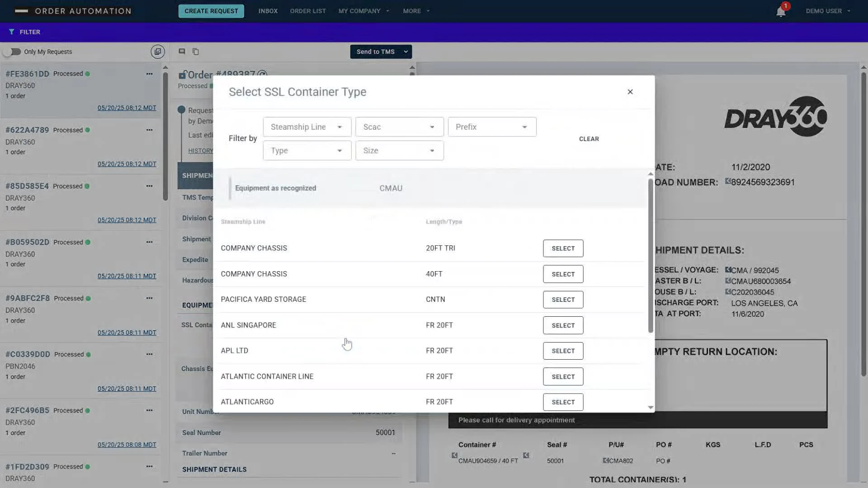Click the dialog list scroll-down arrow

pyautogui.click(x=651, y=408)
